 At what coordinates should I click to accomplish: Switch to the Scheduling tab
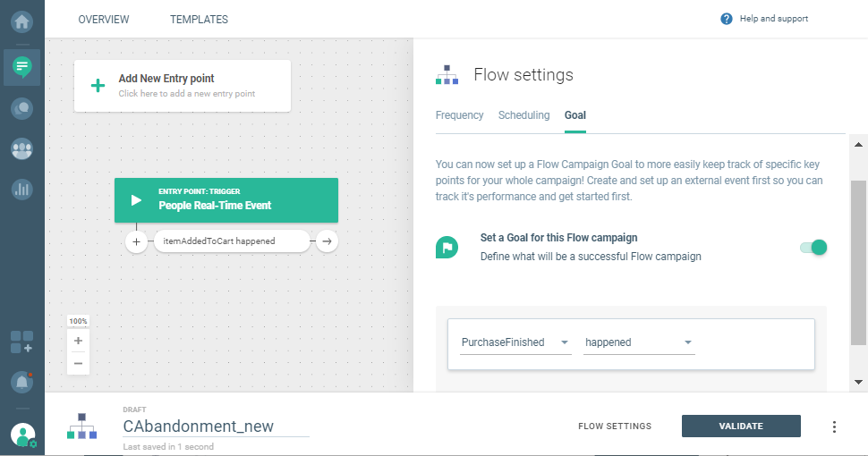[x=523, y=115]
